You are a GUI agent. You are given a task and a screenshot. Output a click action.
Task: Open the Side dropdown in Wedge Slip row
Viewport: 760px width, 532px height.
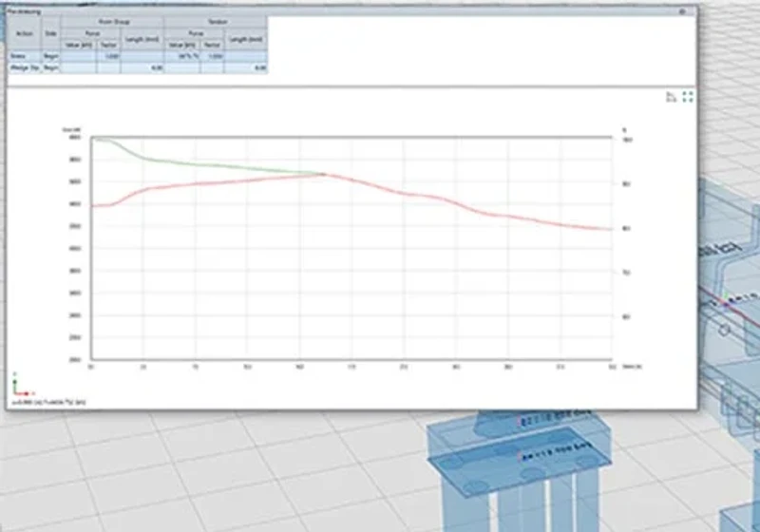pos(51,67)
